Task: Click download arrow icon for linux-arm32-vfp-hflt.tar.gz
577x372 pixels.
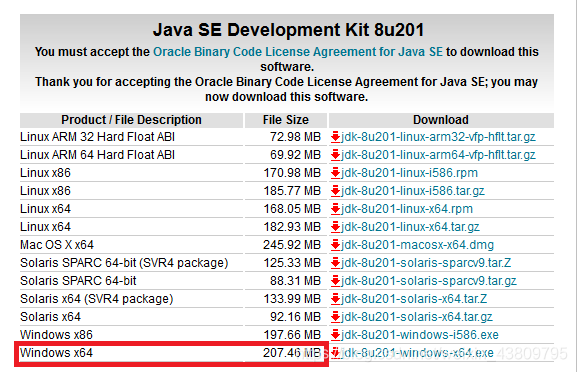Action: click(335, 137)
